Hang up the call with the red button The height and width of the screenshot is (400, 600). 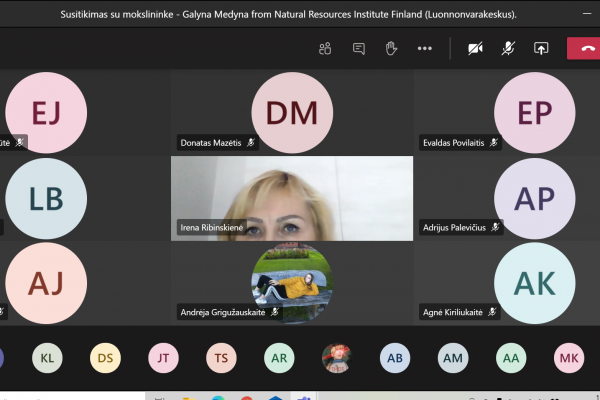pyautogui.click(x=584, y=49)
